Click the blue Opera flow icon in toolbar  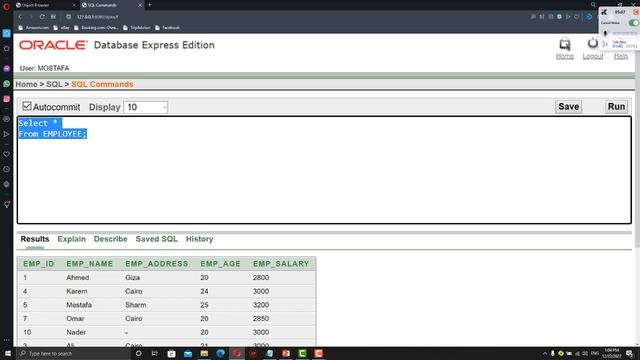click(x=589, y=17)
